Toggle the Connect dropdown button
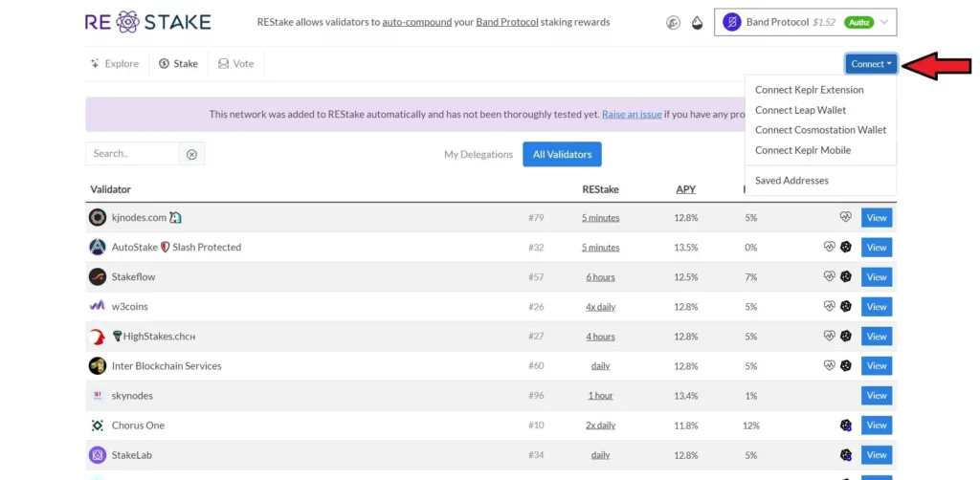The height and width of the screenshot is (480, 980). point(871,64)
